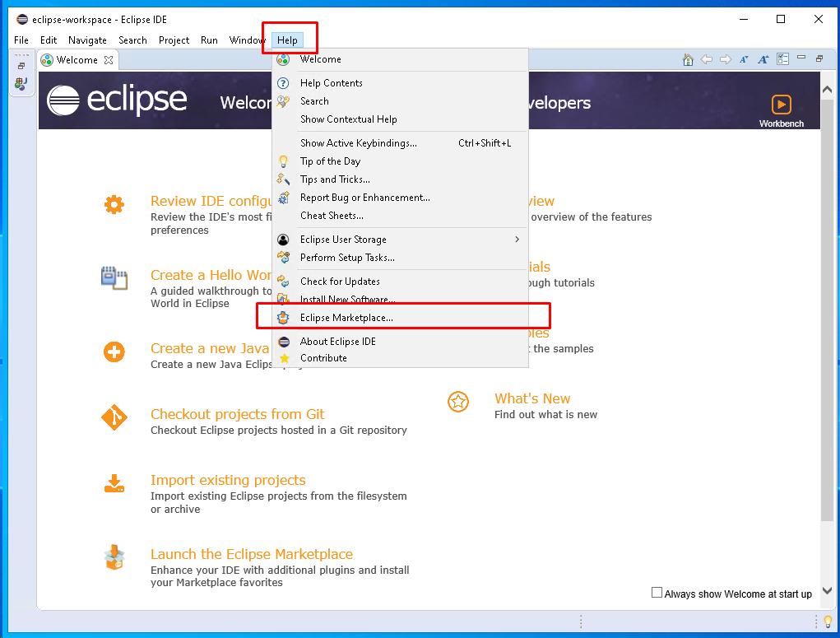Click Contribute in Help menu
Viewport: 840px width, 638px height.
[x=400, y=358]
